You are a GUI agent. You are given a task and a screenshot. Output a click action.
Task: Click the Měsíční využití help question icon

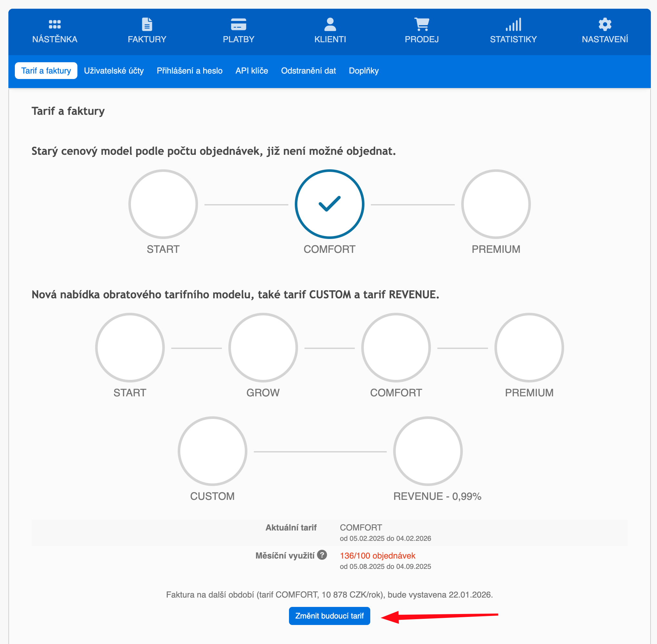coord(322,555)
